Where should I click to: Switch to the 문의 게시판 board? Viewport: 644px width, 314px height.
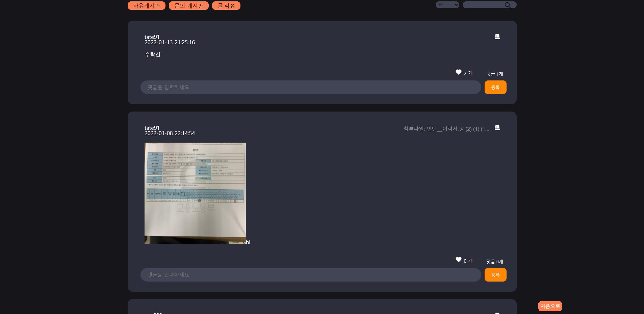click(188, 5)
